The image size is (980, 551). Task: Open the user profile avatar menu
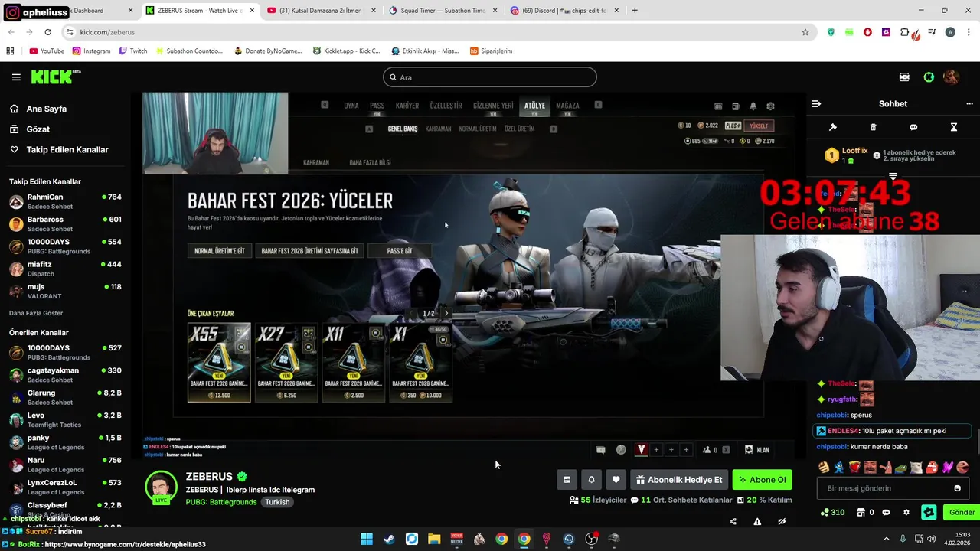pyautogui.click(x=951, y=77)
